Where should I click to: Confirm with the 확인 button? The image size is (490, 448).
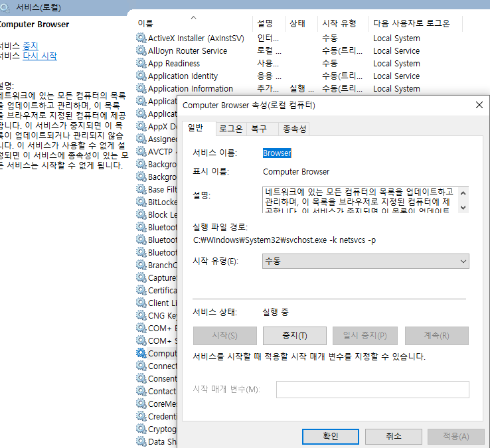(x=330, y=436)
